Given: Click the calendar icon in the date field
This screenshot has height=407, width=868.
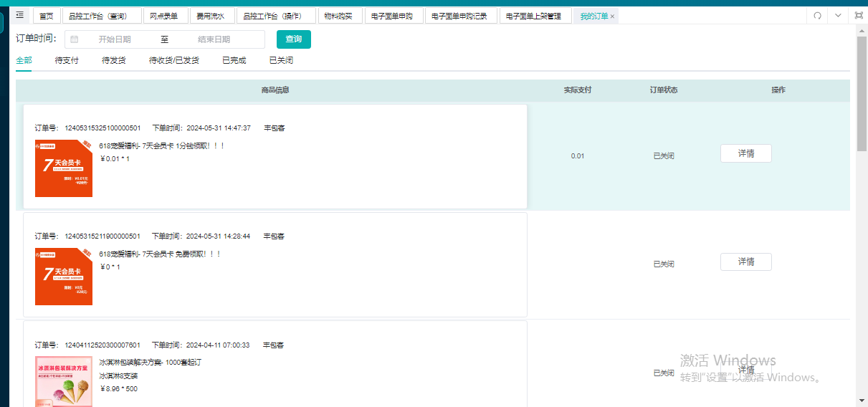Looking at the screenshot, I should pos(74,39).
